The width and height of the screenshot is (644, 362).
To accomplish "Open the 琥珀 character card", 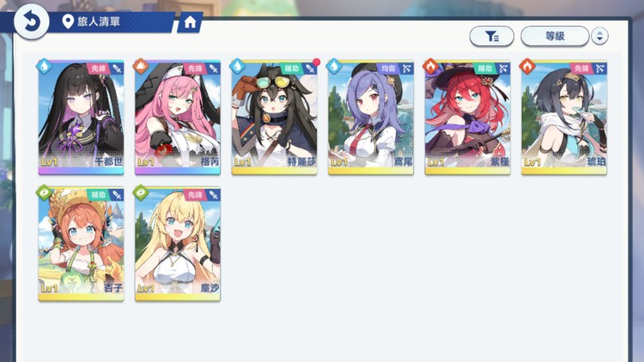I will click(564, 118).
